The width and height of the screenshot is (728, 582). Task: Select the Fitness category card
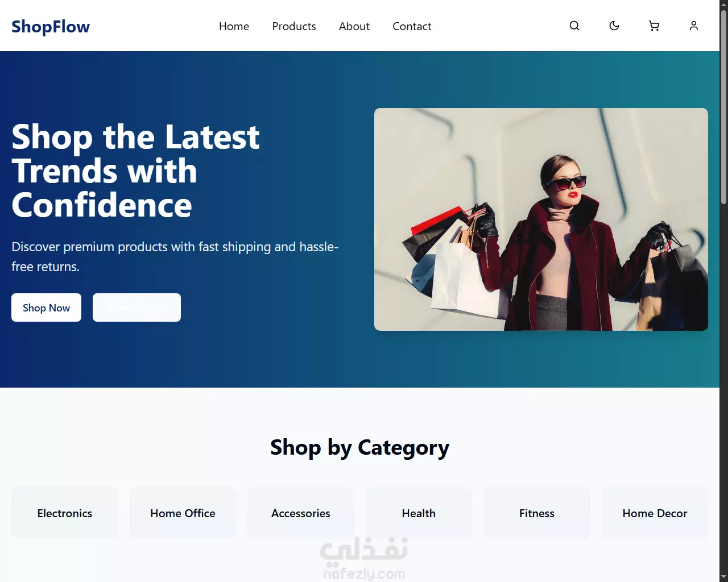(537, 513)
